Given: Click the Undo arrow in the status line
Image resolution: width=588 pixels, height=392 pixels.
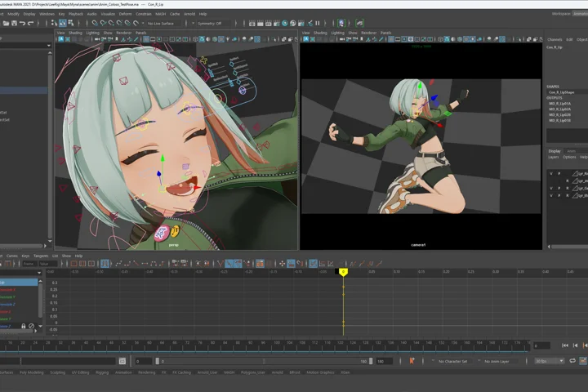Looking at the screenshot, I should [23, 23].
